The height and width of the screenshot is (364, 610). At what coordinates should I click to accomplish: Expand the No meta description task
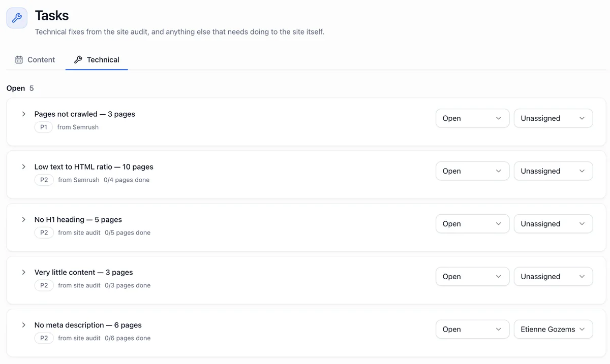tap(23, 325)
